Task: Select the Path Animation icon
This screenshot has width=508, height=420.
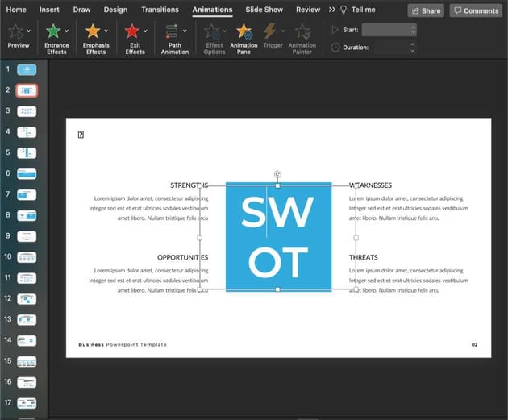Action: point(173,31)
